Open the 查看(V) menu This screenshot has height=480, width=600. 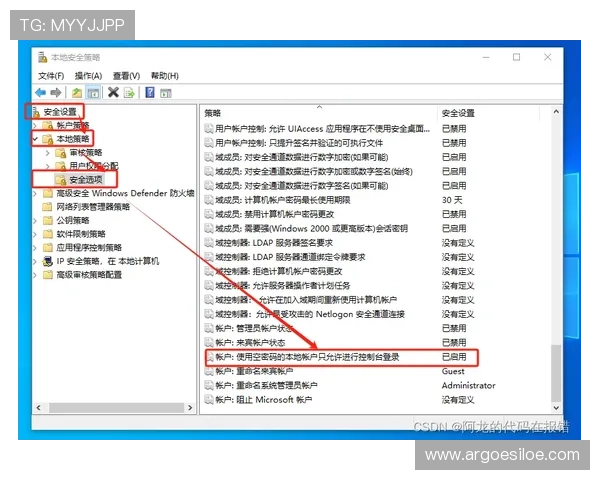[126, 76]
